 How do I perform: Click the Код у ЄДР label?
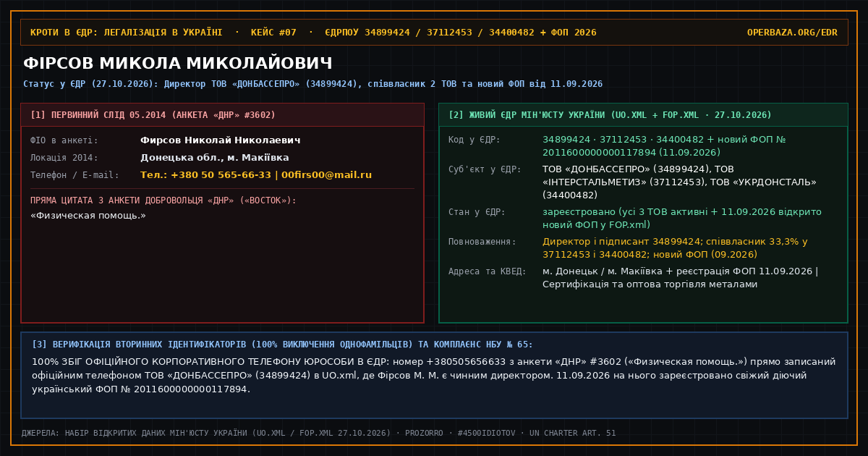coord(475,140)
